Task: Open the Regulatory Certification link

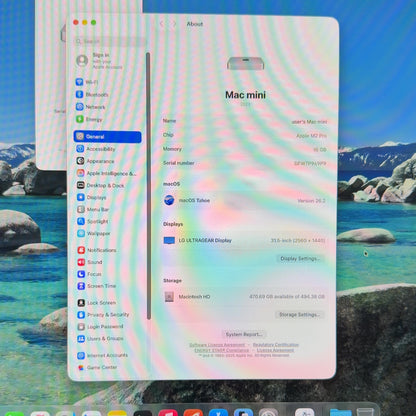Action: 276,345
